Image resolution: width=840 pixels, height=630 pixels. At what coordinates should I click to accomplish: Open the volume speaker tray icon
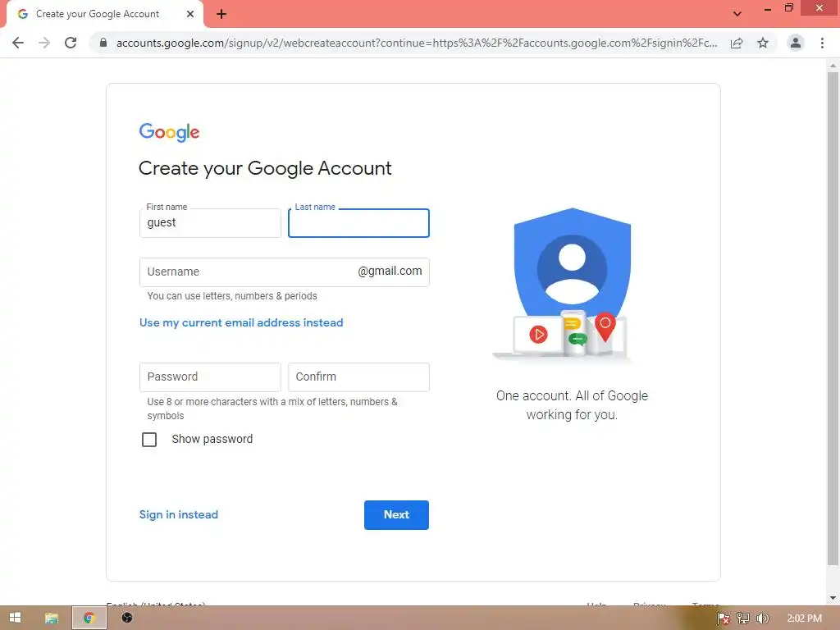pyautogui.click(x=763, y=619)
